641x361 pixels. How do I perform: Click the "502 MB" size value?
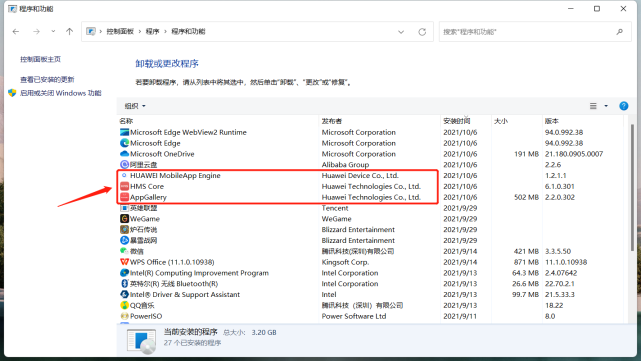[x=526, y=197]
